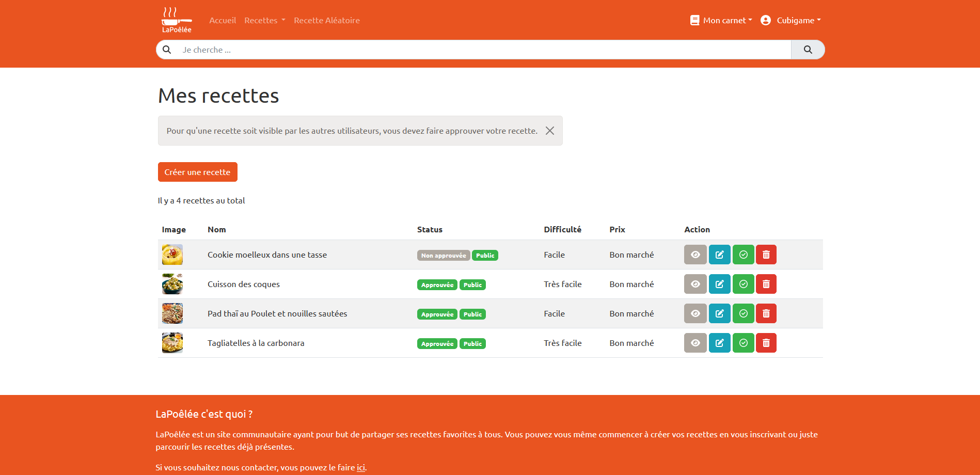This screenshot has height=475, width=980.
Task: Preview Pad thaï recipe with eye button
Action: [695, 313]
